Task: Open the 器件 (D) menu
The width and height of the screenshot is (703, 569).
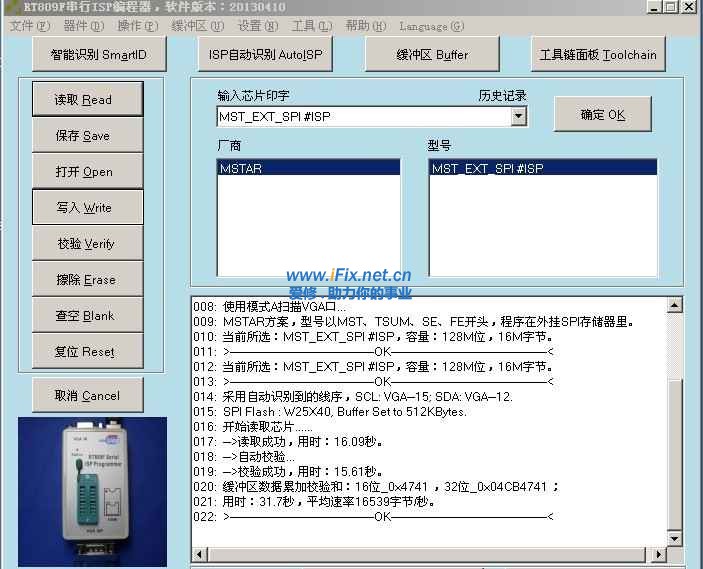Action: tap(83, 26)
